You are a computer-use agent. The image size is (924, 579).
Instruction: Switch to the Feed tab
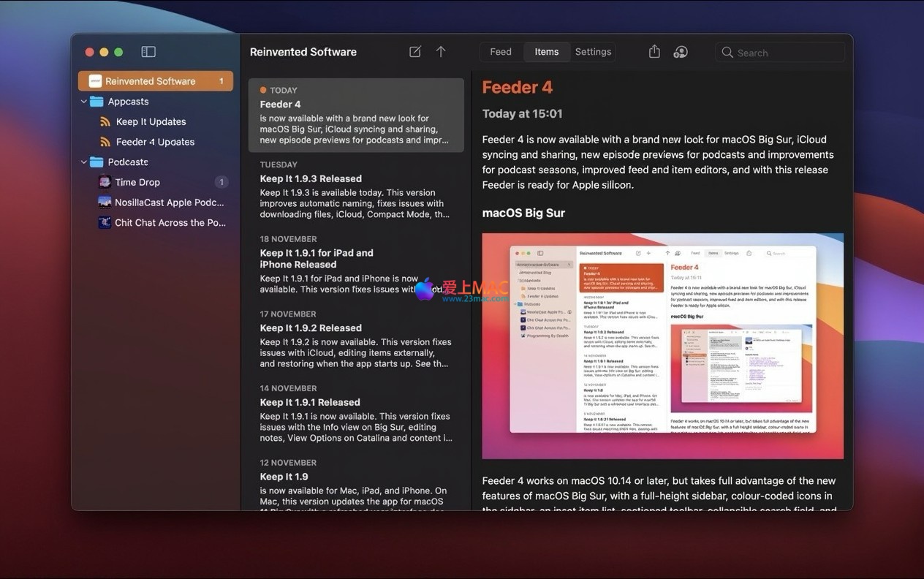click(x=501, y=52)
